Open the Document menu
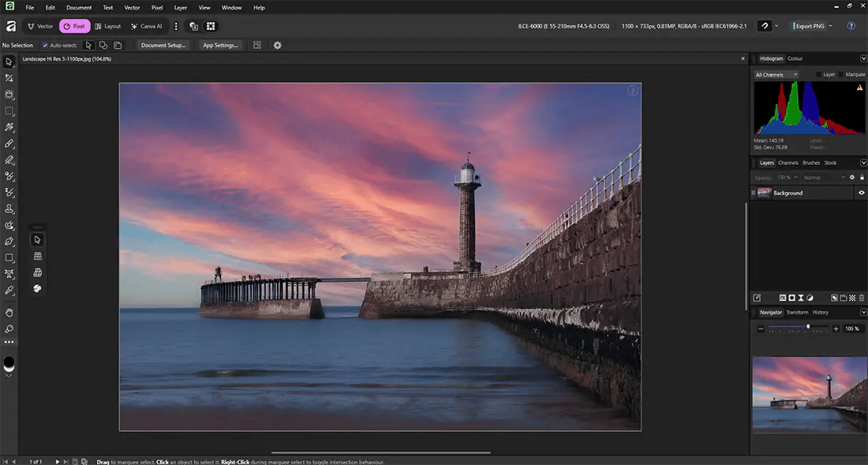Image resolution: width=868 pixels, height=465 pixels. point(79,8)
